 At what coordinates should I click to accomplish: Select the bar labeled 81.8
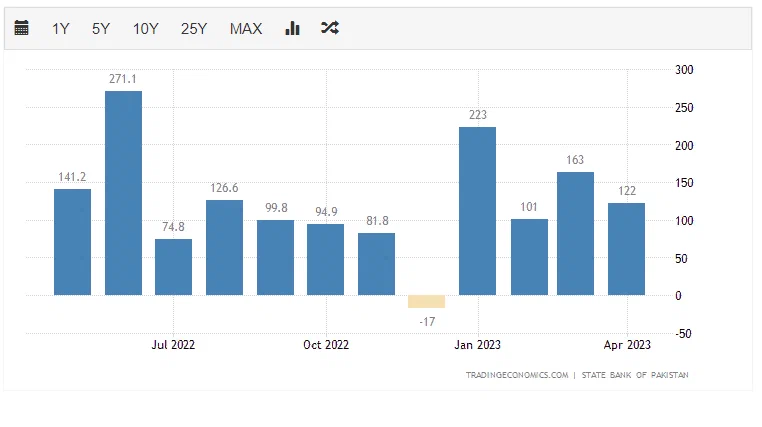click(376, 264)
